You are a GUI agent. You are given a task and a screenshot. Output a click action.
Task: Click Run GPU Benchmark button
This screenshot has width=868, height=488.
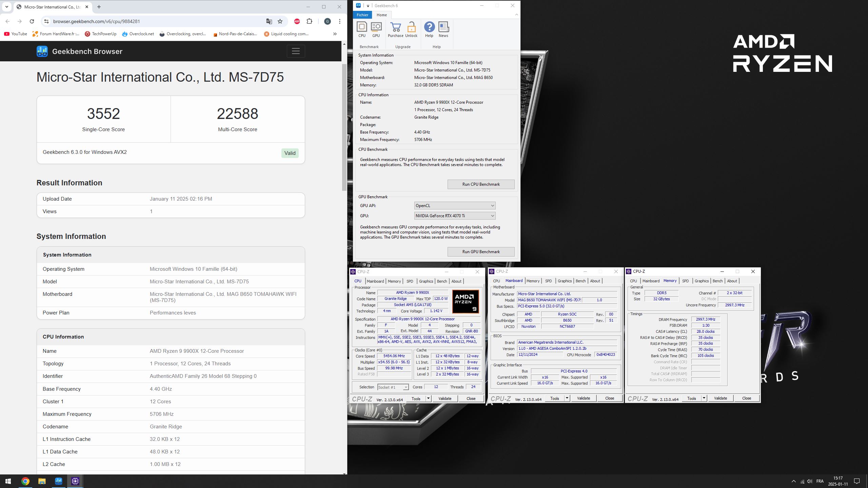click(x=481, y=252)
